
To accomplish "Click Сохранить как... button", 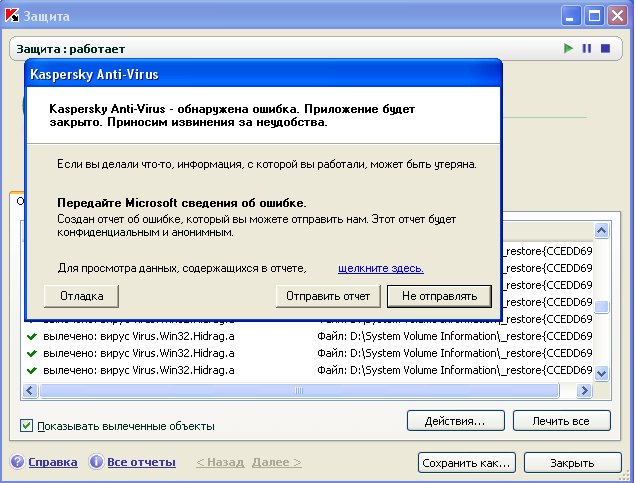I will 466,462.
